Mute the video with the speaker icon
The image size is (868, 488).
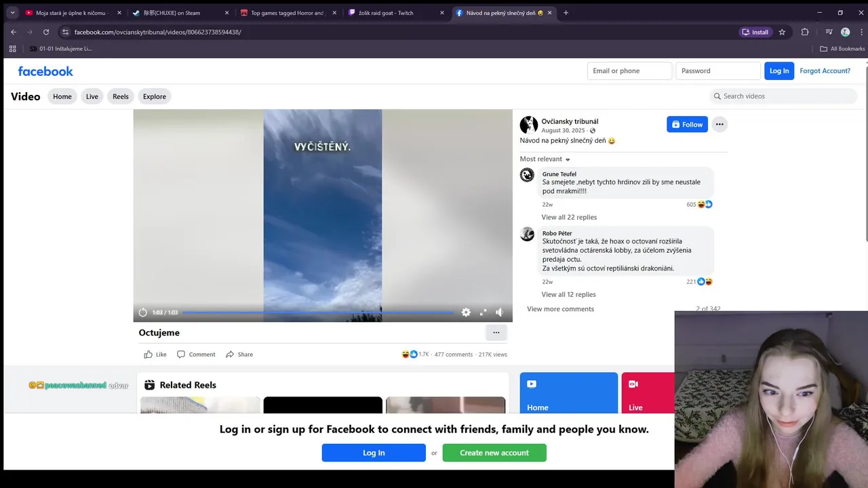[499, 312]
